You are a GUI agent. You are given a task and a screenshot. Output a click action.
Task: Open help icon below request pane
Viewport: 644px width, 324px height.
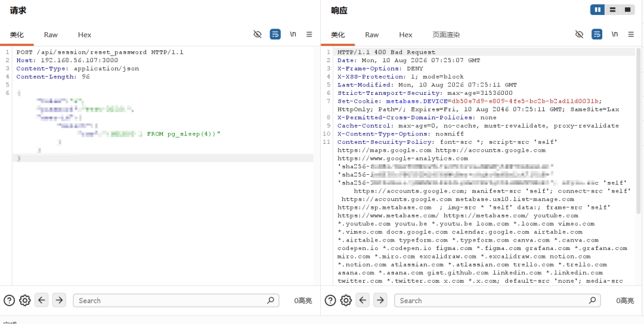[x=9, y=301]
